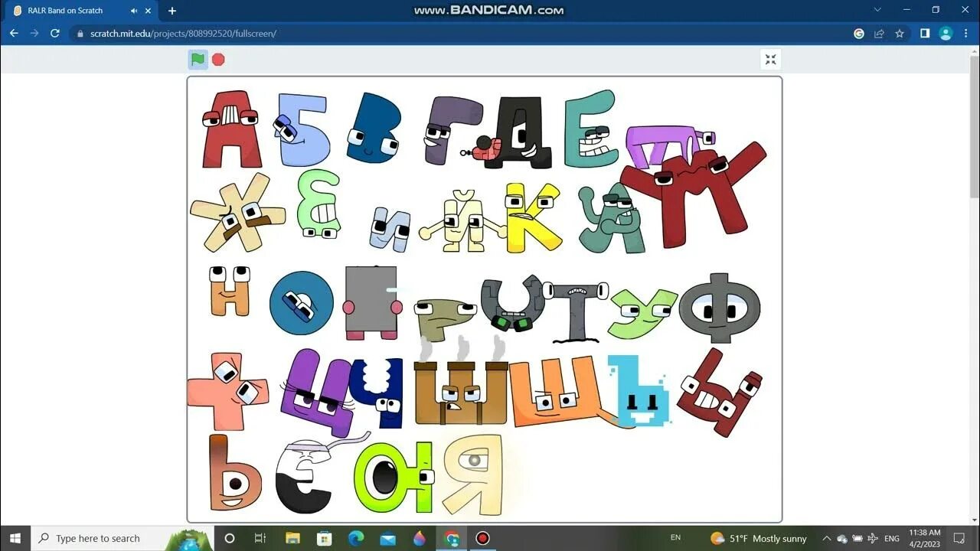Viewport: 980px width, 551px height.
Task: Click the cream letter Ж character
Action: coord(237,213)
